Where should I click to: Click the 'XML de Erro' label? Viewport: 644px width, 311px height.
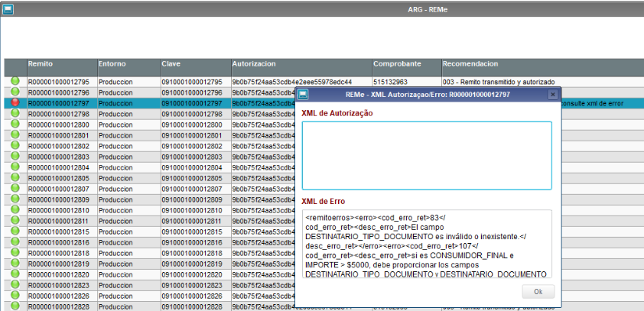(324, 202)
